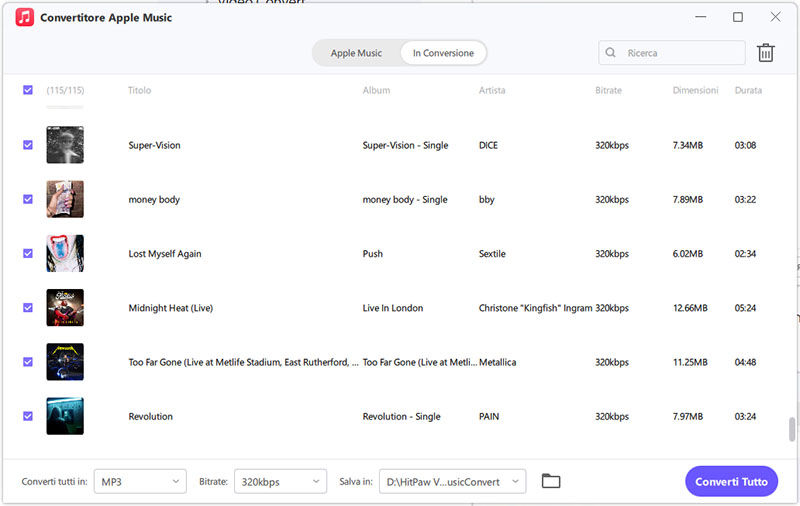Open the 320kbps bitrate dropdown
800x506 pixels.
pyautogui.click(x=280, y=482)
